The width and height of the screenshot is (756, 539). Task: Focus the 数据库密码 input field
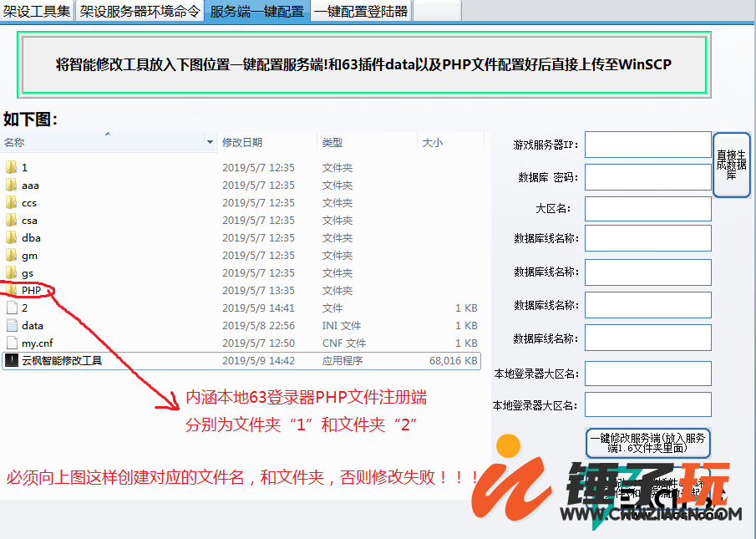tap(647, 177)
